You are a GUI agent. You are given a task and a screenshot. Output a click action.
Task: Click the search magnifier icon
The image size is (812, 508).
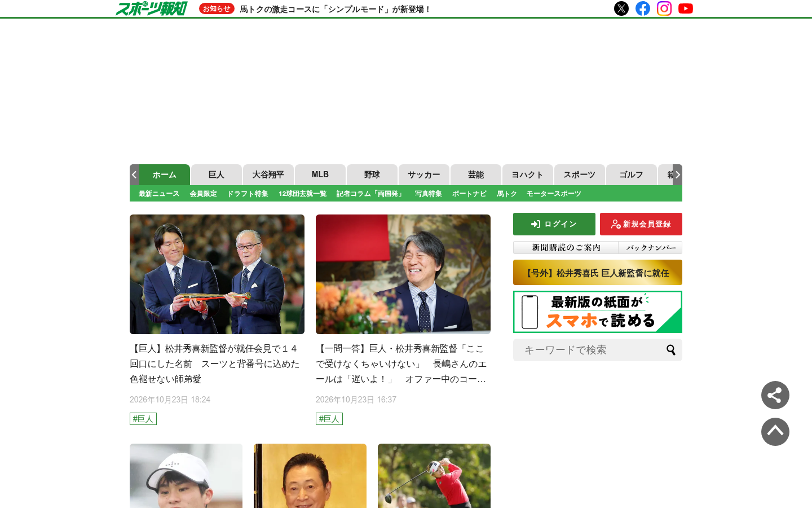[x=671, y=350]
